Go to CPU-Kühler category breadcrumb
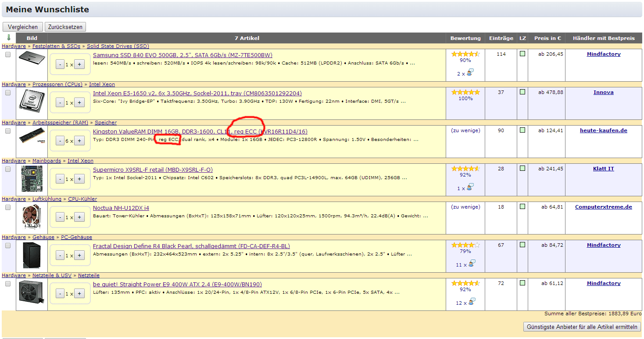Viewport: 644px width, 339px height. tap(82, 199)
